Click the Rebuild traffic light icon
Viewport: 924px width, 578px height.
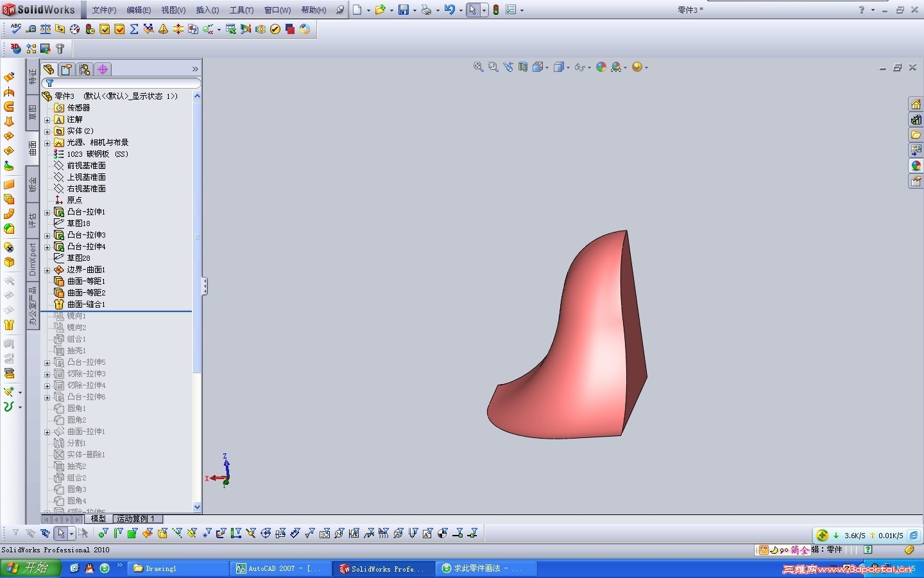click(x=496, y=10)
